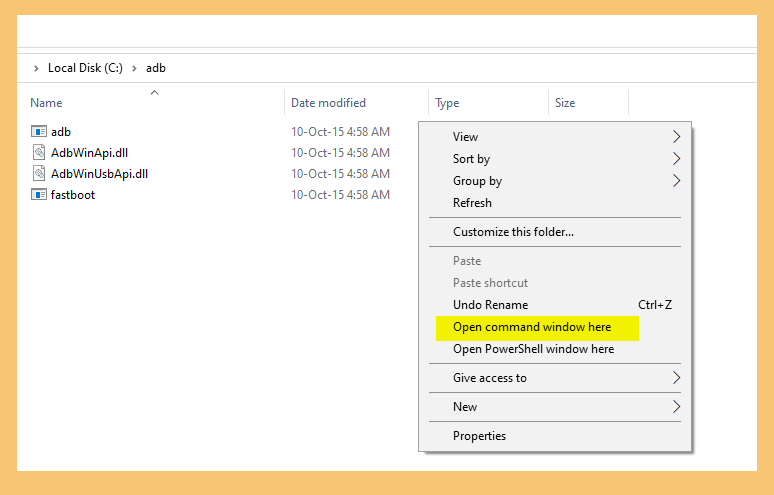Image resolution: width=774 pixels, height=495 pixels.
Task: Click the adb file's date modified value
Action: pos(341,132)
